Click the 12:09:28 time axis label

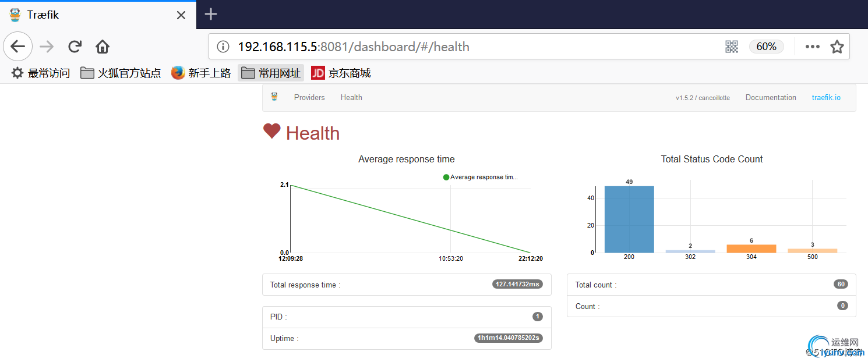(291, 258)
